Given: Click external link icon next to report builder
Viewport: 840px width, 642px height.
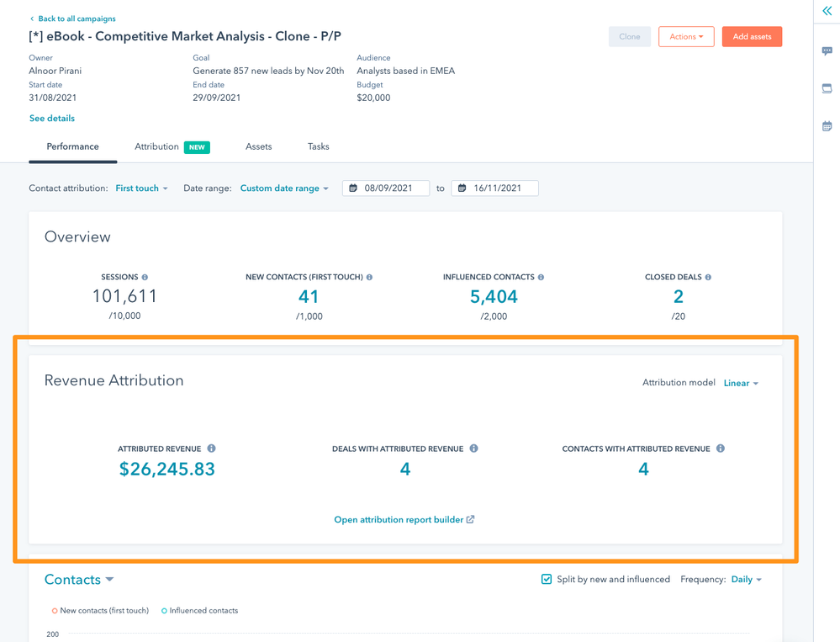Looking at the screenshot, I should coord(470,519).
